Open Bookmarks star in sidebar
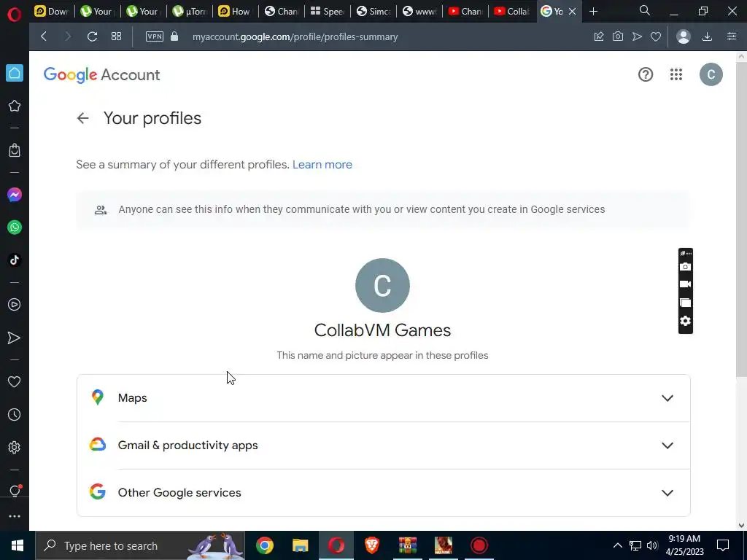The width and height of the screenshot is (747, 560). coord(15,106)
